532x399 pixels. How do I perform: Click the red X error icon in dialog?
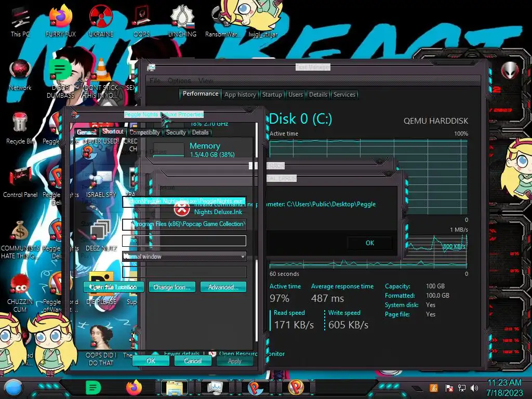pyautogui.click(x=182, y=209)
